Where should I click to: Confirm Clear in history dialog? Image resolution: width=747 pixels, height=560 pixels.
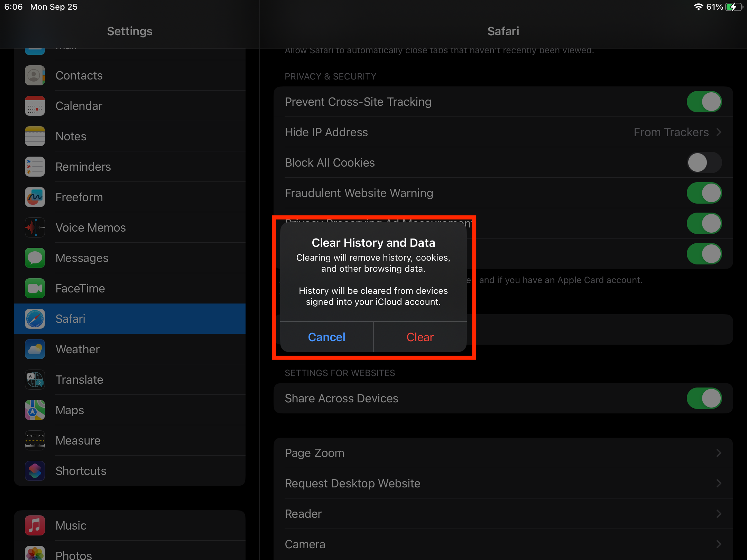tap(420, 337)
